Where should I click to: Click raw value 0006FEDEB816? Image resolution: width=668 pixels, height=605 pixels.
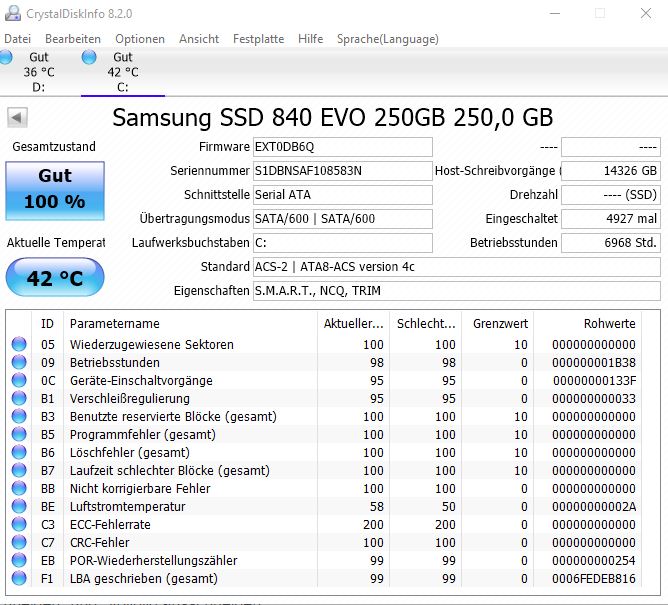pyautogui.click(x=594, y=579)
